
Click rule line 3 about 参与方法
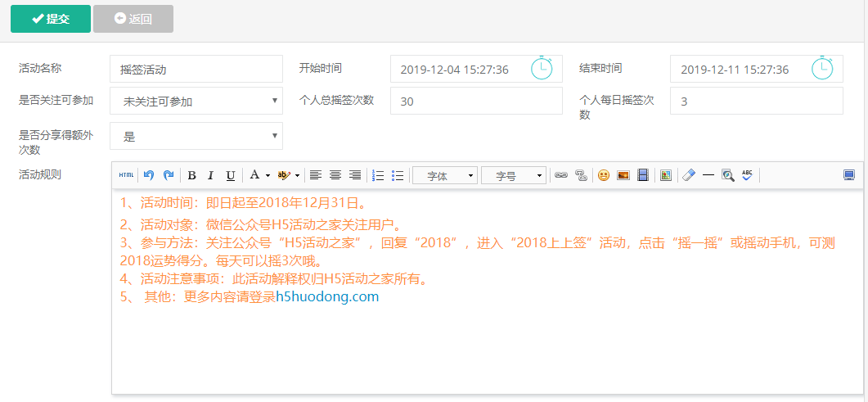click(x=477, y=251)
